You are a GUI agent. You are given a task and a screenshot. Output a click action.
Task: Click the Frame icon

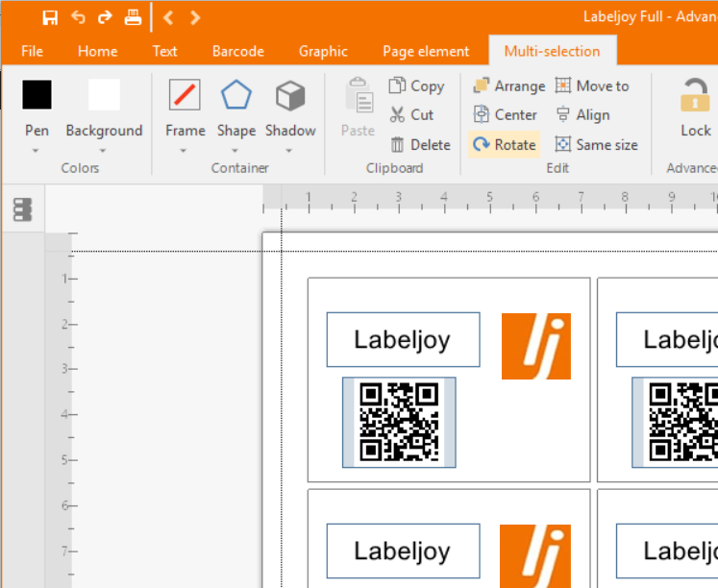pyautogui.click(x=185, y=95)
